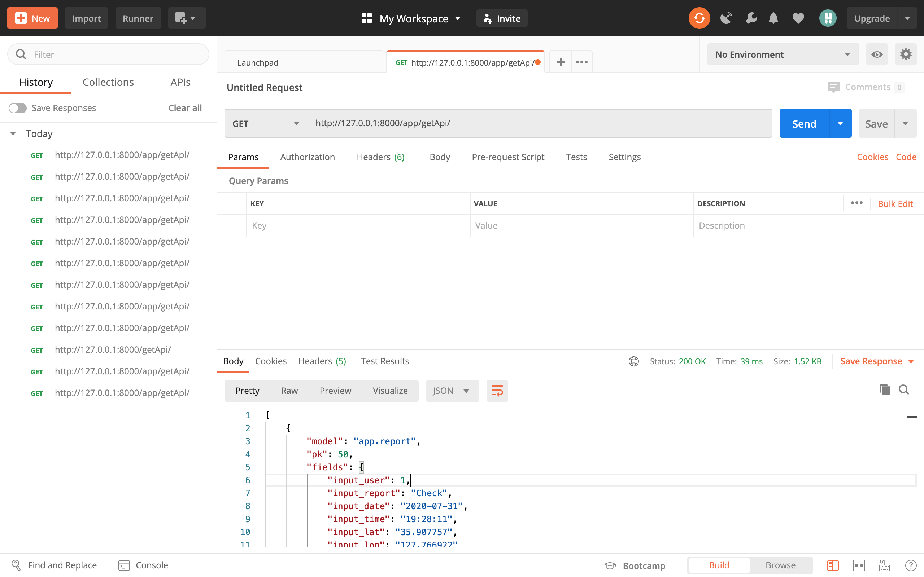Image resolution: width=924 pixels, height=577 pixels.
Task: Open the Authorization tab
Action: click(307, 157)
